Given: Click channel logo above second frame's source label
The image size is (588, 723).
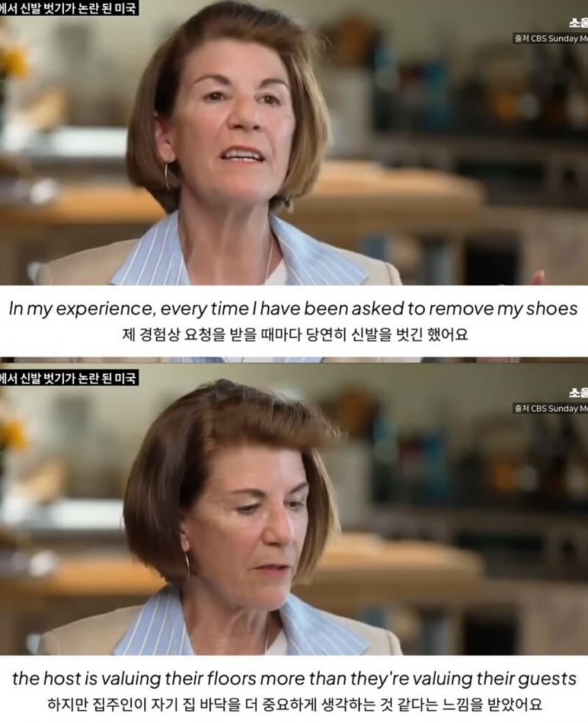Looking at the screenshot, I should 578,392.
